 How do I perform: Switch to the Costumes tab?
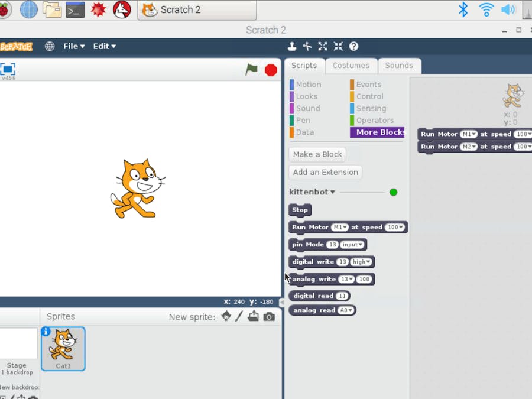(x=351, y=66)
